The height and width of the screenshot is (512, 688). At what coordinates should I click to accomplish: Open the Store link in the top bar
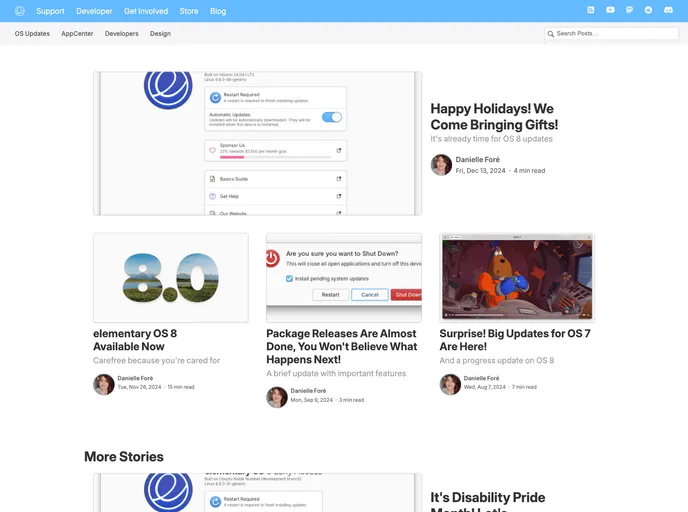pyautogui.click(x=189, y=11)
